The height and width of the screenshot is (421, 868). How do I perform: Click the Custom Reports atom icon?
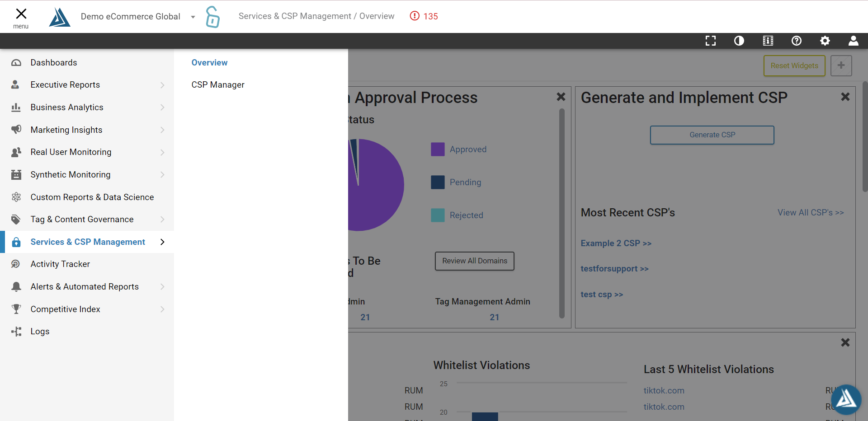click(x=16, y=197)
